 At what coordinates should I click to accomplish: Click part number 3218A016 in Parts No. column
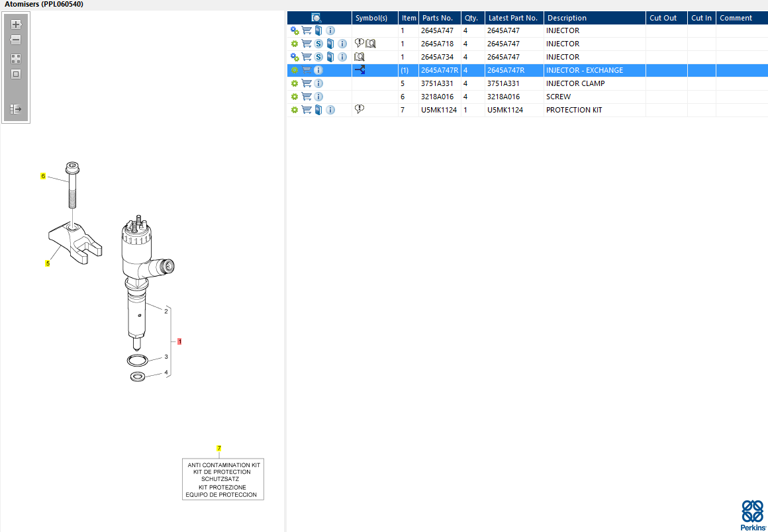click(438, 97)
